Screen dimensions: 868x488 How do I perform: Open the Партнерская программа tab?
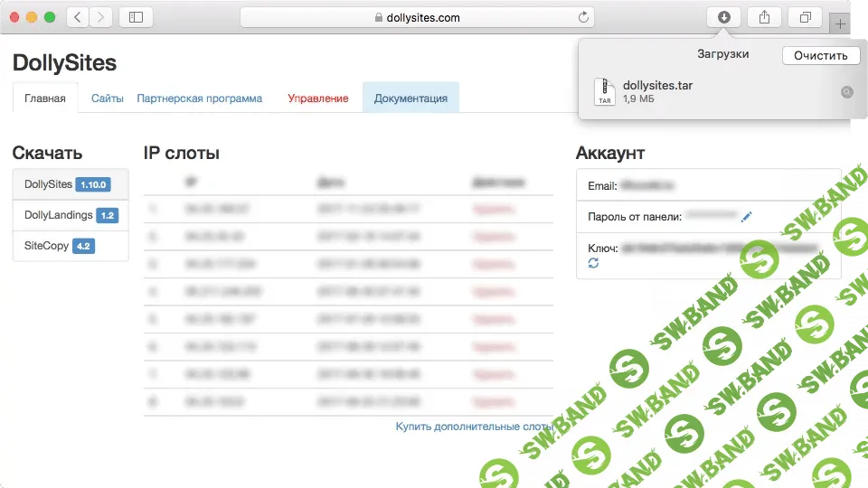click(199, 98)
